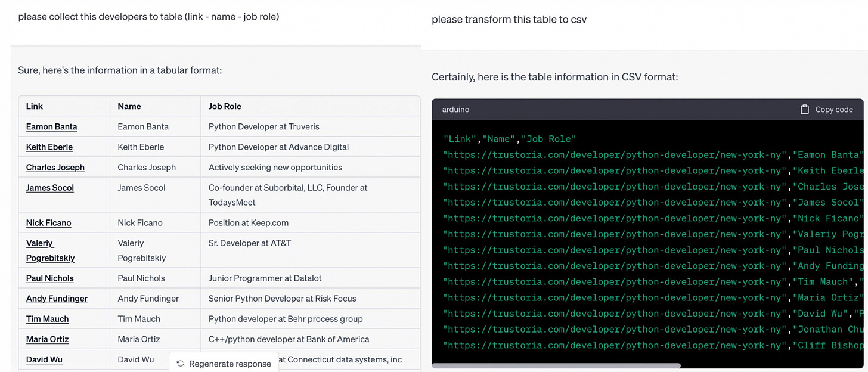Click the CSV code line containing "David Wu"

[653, 314]
